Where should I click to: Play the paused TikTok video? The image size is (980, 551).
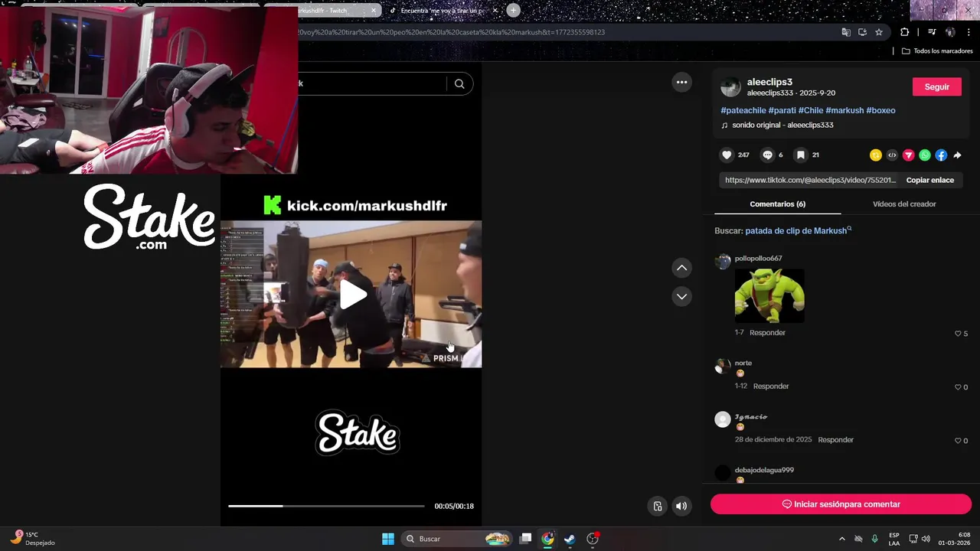click(x=353, y=295)
